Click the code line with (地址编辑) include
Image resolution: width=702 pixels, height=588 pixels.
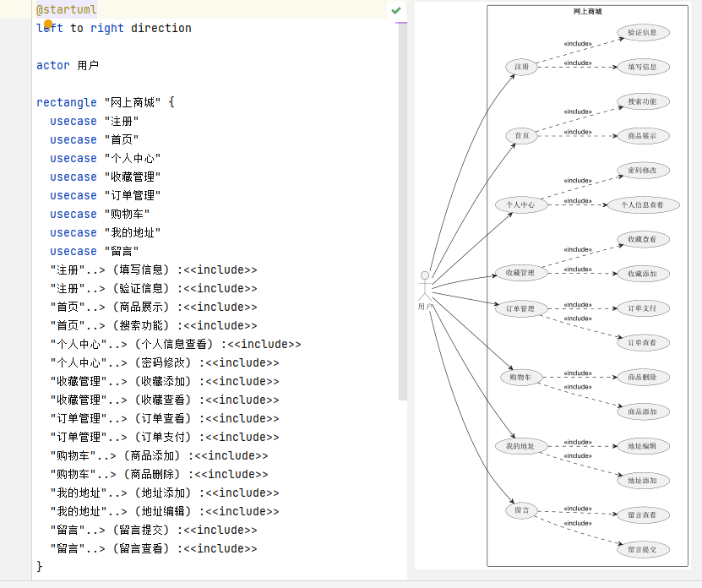coord(165,511)
